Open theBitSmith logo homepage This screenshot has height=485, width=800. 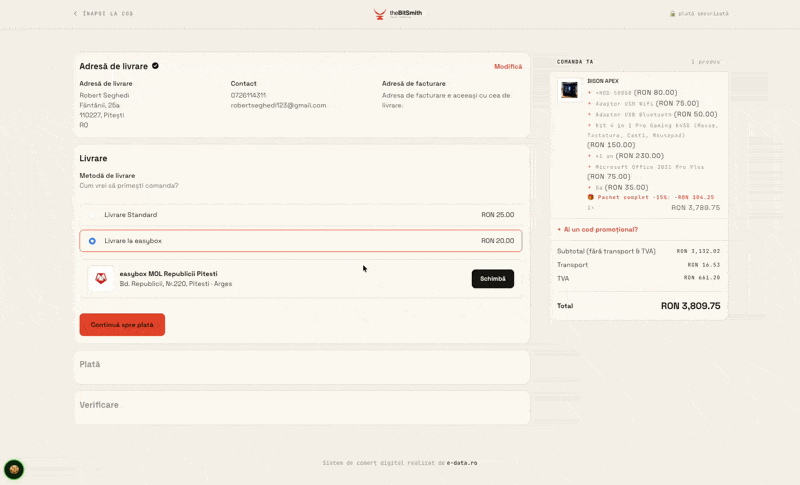[398, 14]
